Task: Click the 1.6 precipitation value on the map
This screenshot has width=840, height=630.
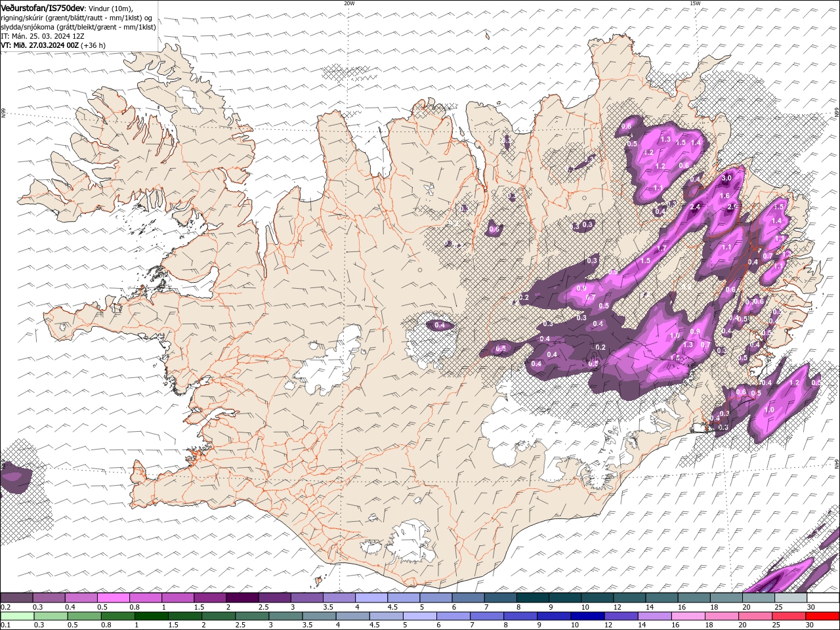Action: tap(724, 196)
